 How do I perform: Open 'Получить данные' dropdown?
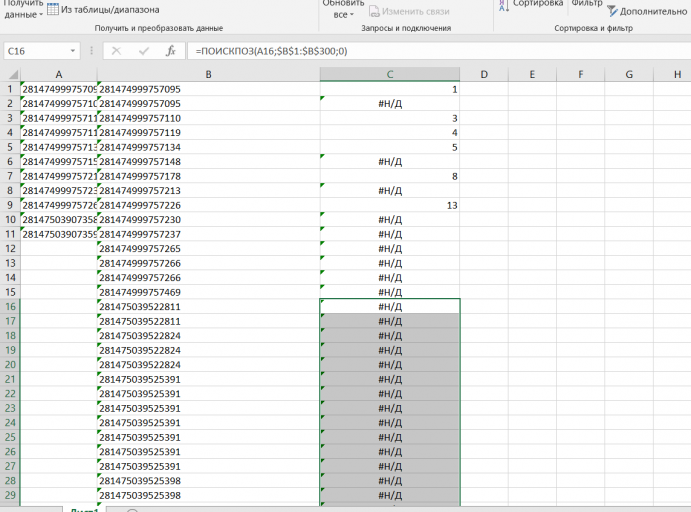pos(23,9)
